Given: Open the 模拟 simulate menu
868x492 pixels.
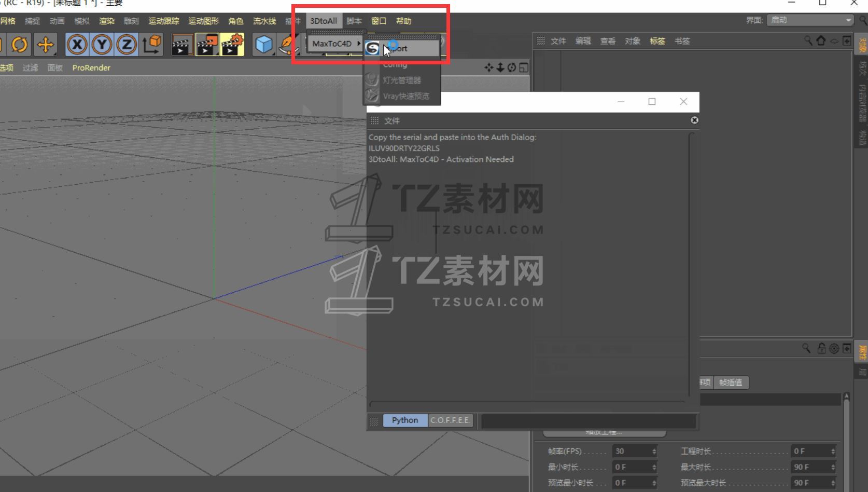Looking at the screenshot, I should click(x=82, y=21).
